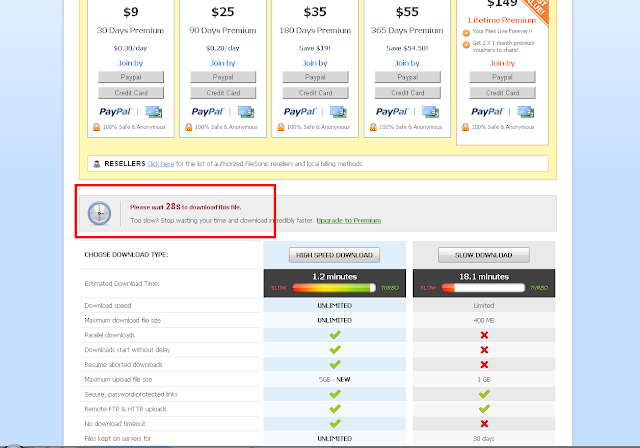Start the Slow Download
This screenshot has height=448, width=640.
click(484, 255)
